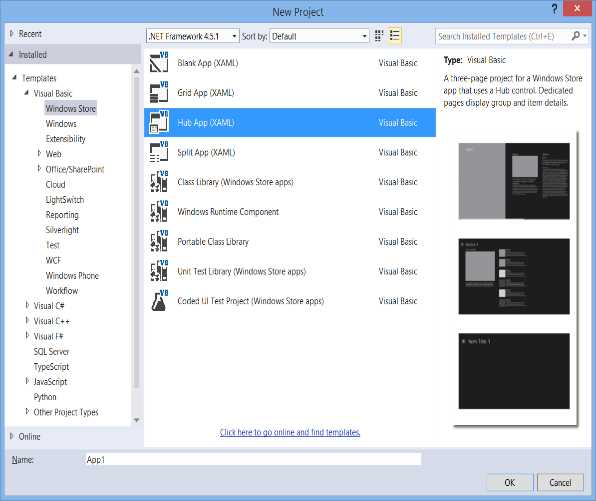Expand the Web tree node
Image resolution: width=596 pixels, height=501 pixels.
39,154
